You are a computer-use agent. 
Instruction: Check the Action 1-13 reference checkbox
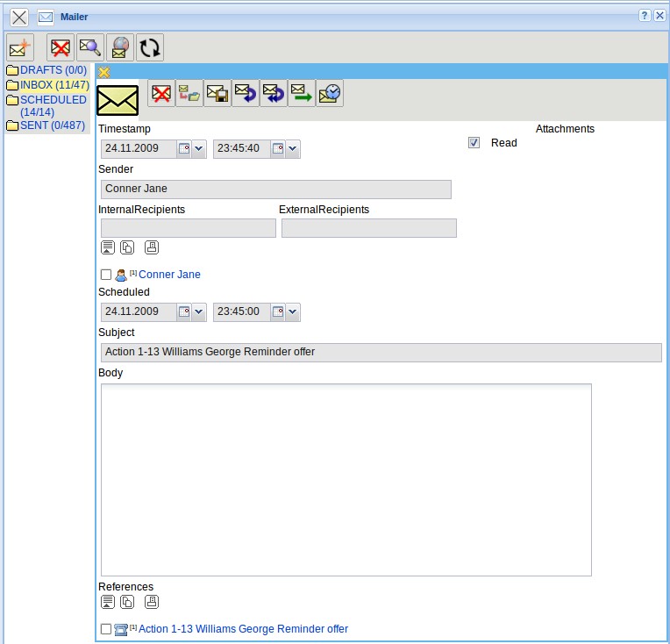(106, 629)
